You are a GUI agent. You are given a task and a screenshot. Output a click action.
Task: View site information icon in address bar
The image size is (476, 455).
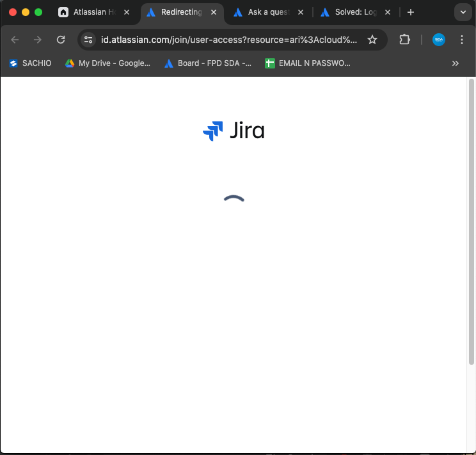(88, 40)
